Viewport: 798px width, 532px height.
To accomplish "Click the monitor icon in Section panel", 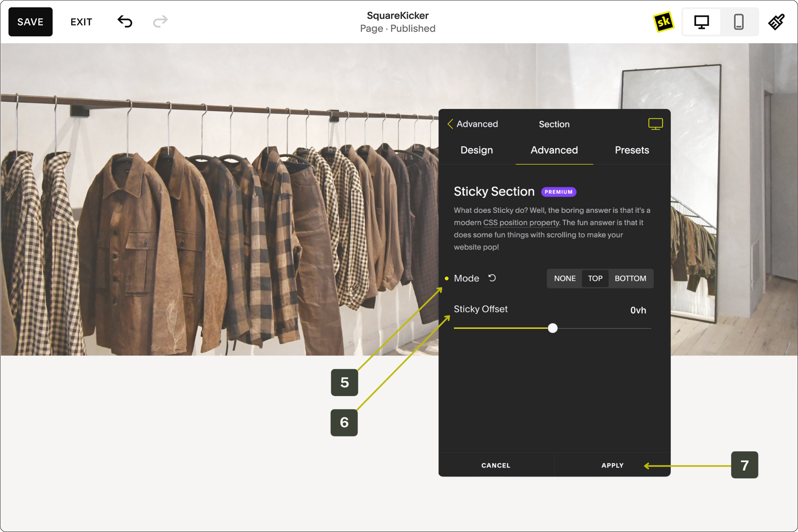I will point(655,124).
